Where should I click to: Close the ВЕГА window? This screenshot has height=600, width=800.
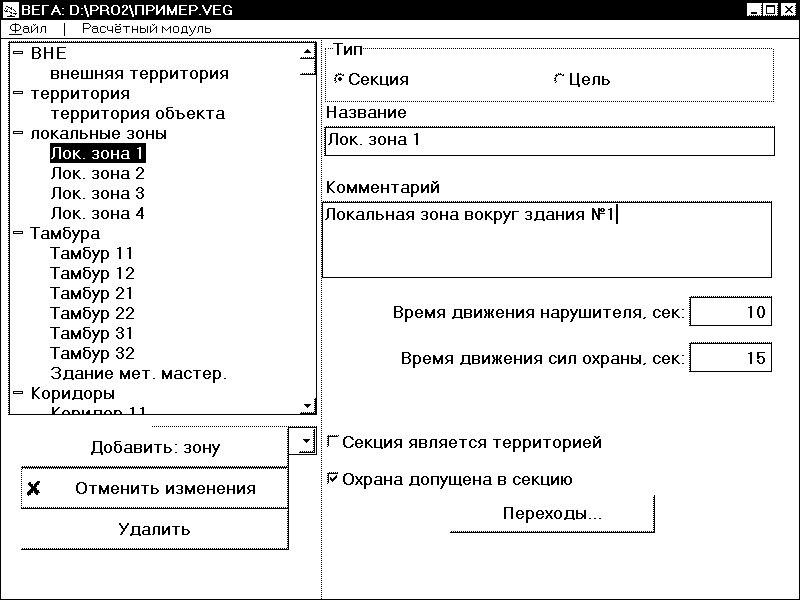(788, 10)
